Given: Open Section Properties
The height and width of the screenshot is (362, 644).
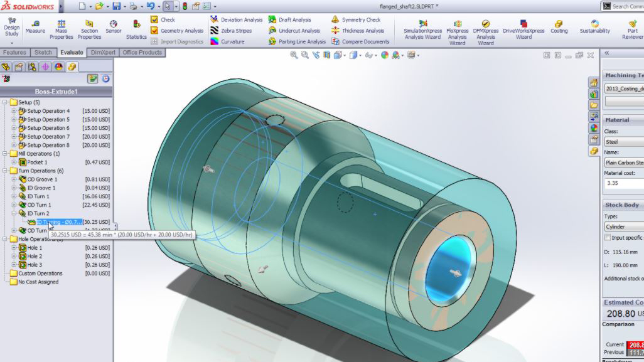Looking at the screenshot, I should click(x=89, y=29).
